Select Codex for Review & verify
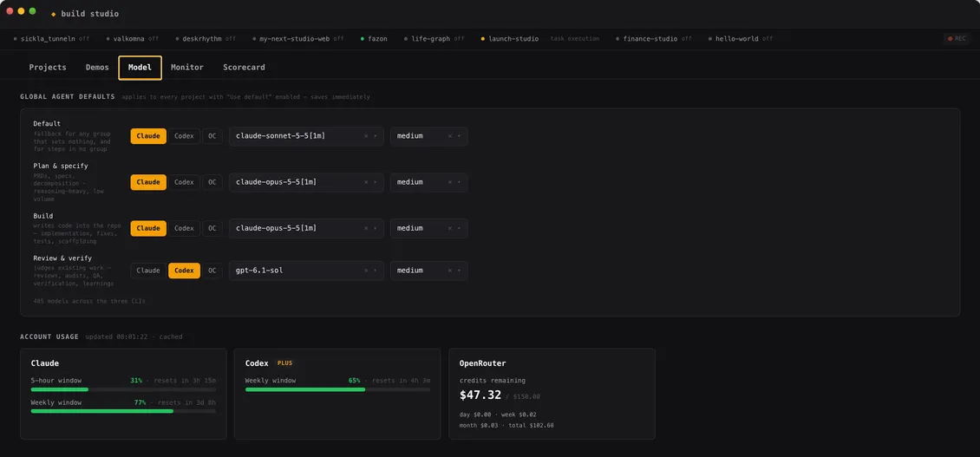This screenshot has height=457, width=980. pyautogui.click(x=184, y=271)
